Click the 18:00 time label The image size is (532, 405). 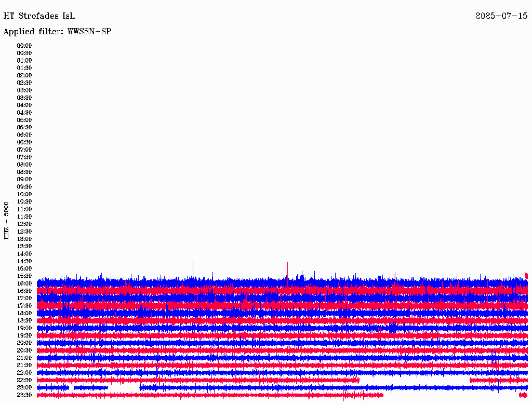click(x=24, y=314)
